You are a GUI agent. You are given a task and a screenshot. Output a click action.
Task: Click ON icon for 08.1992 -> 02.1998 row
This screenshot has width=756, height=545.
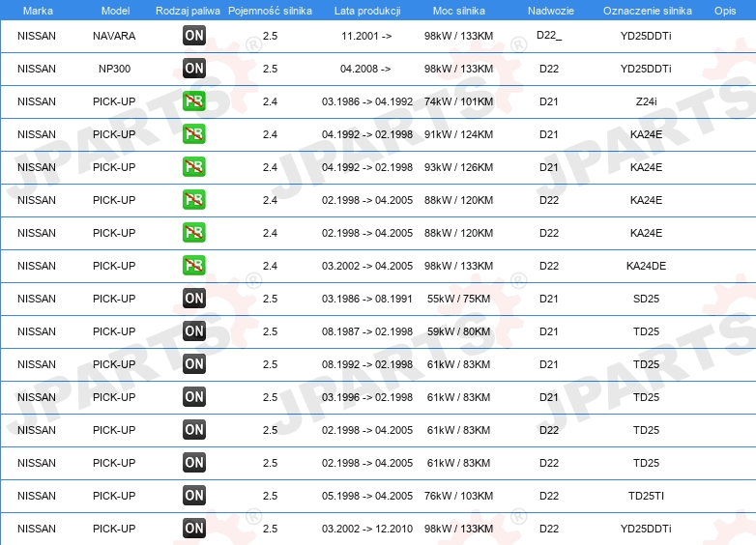tap(194, 363)
